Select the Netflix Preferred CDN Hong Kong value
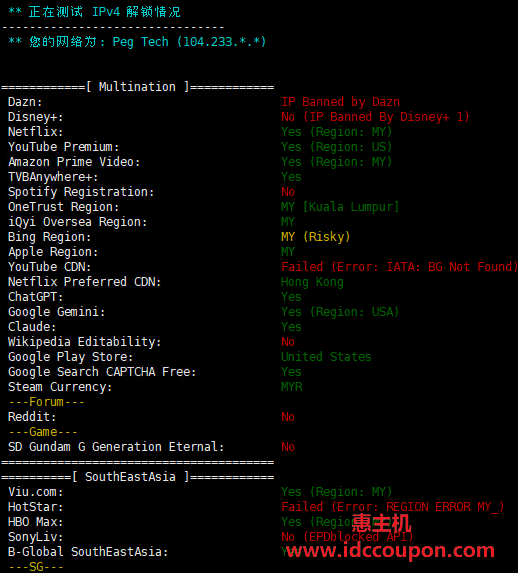 (312, 282)
